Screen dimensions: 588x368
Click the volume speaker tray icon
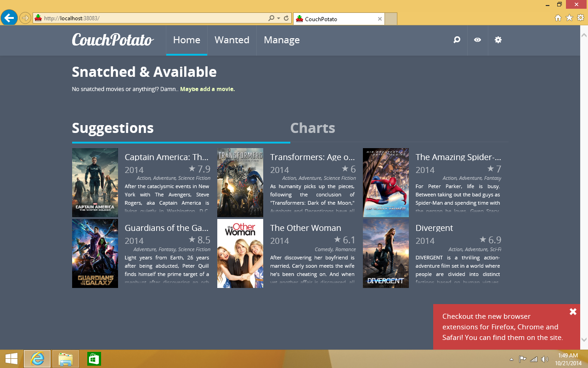tap(545, 359)
